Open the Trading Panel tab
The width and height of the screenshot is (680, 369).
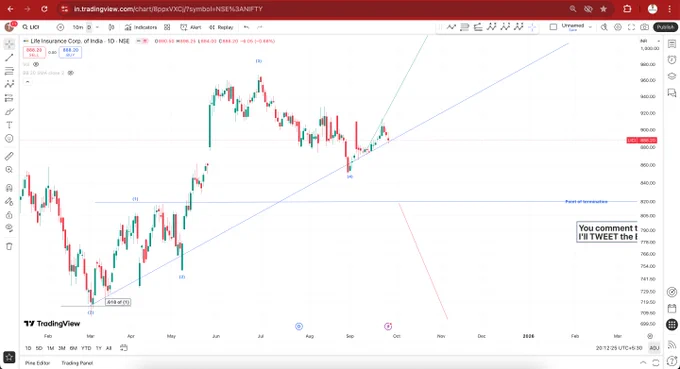(x=77, y=363)
